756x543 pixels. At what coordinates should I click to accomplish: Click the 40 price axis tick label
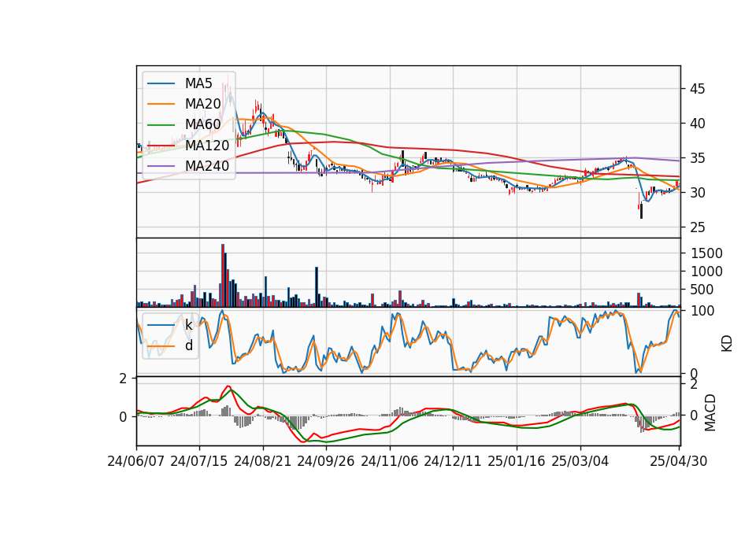[697, 124]
